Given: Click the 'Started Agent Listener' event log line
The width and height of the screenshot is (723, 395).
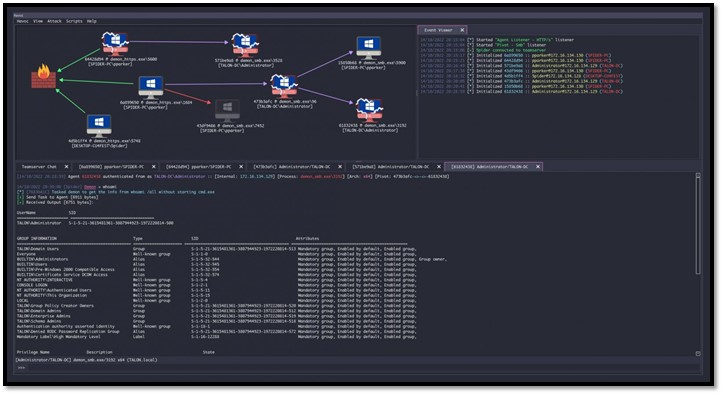Looking at the screenshot, I should (x=497, y=40).
